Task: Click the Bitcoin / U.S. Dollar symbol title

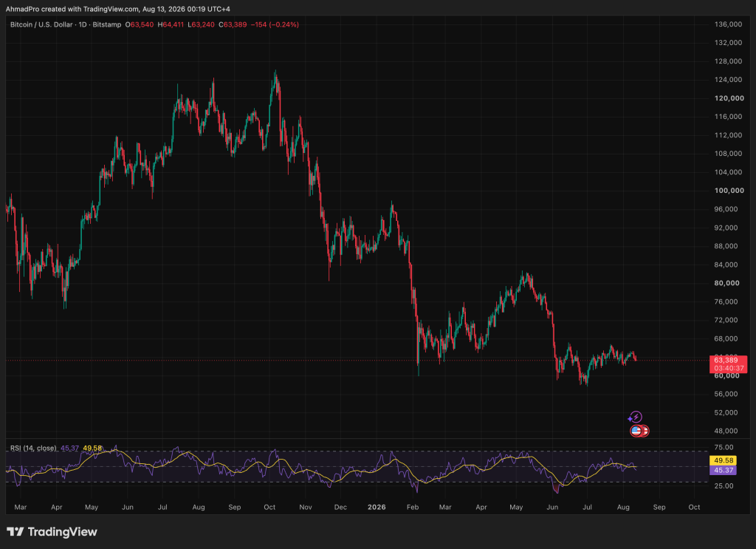Action: 41,24
